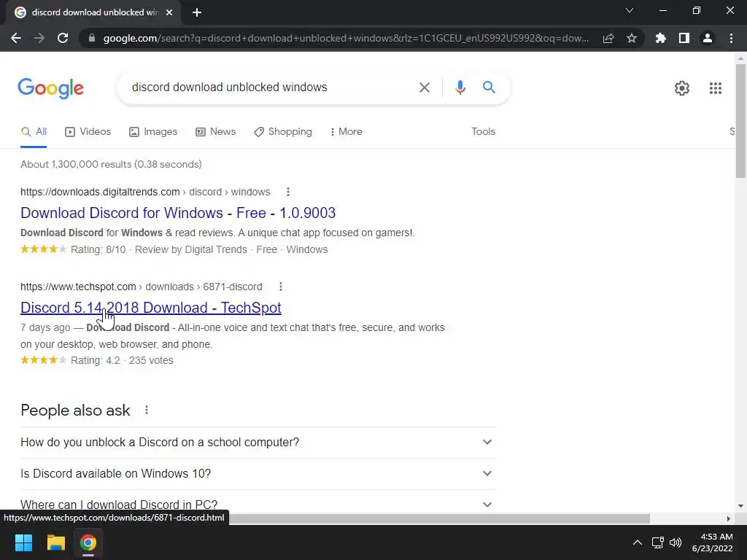
Task: Go back using browser back arrow
Action: (16, 38)
